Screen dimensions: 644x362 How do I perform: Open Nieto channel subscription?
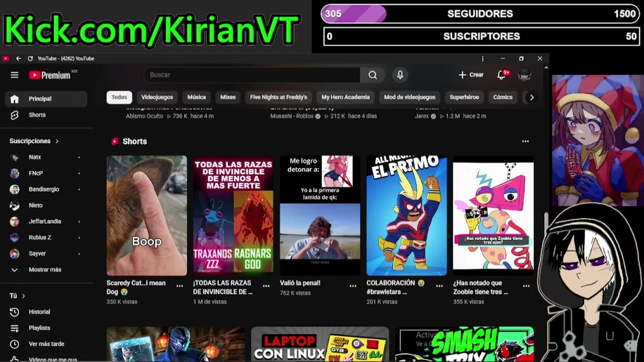pyautogui.click(x=46, y=205)
